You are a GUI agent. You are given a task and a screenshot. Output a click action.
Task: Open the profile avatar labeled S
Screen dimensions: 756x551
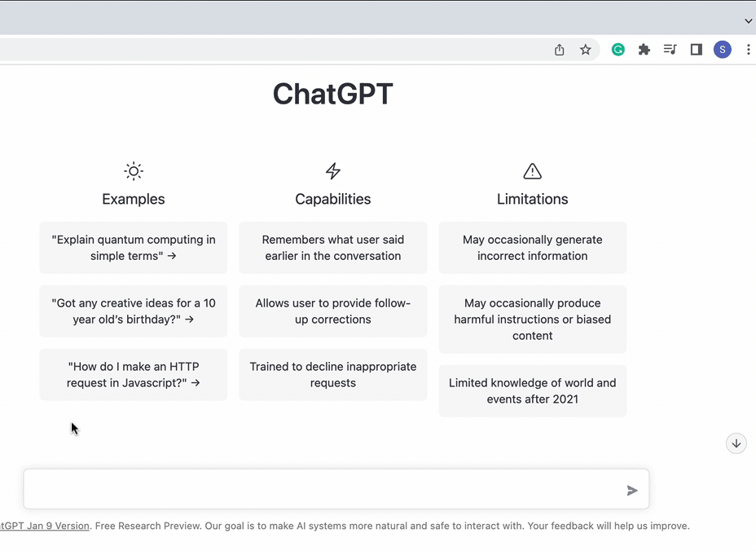pos(723,49)
